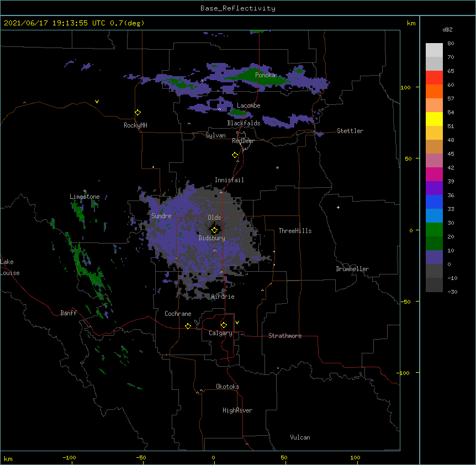The width and height of the screenshot is (476, 465).
Task: Click the yellow radar site marker near Olds
Action: [214, 230]
